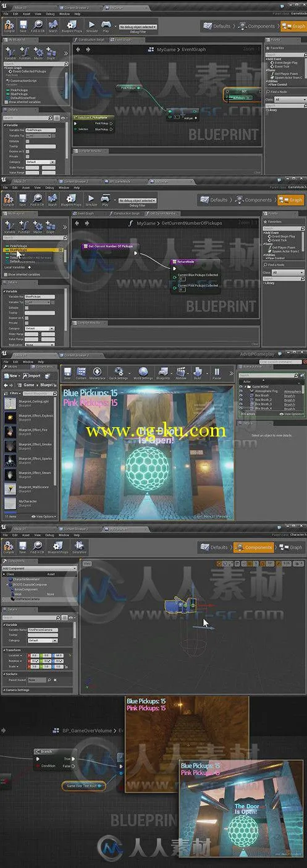
Task: Toggle Editable checkbox in EventGraph window Details
Action: pyautogui.click(x=28, y=140)
